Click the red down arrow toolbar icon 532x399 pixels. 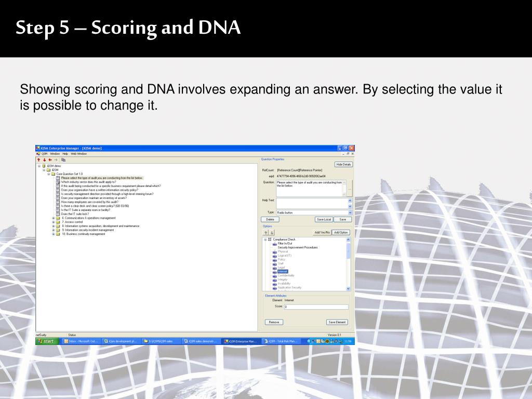(45, 160)
